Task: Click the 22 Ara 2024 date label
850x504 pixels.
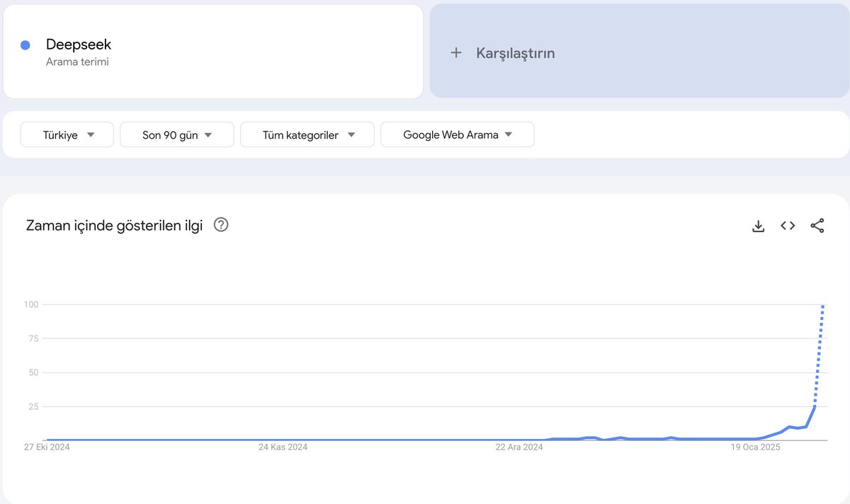Action: (519, 447)
